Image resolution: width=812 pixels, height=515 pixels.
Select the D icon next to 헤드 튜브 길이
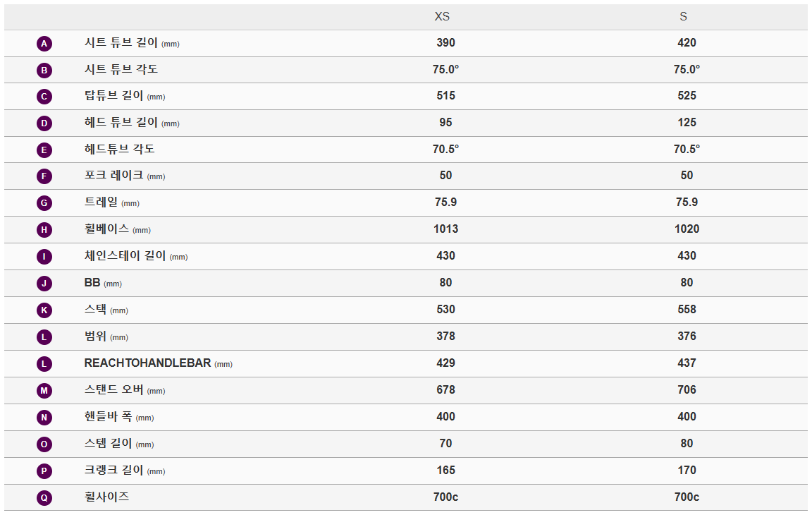pyautogui.click(x=44, y=123)
